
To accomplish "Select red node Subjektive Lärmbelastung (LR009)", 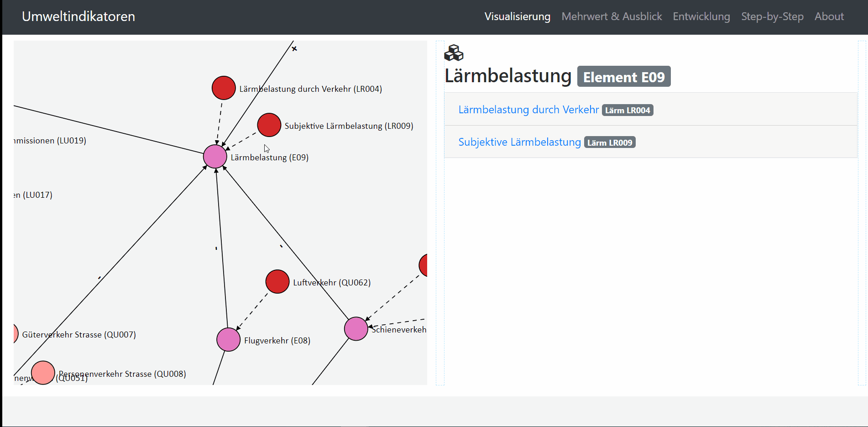I will 269,125.
